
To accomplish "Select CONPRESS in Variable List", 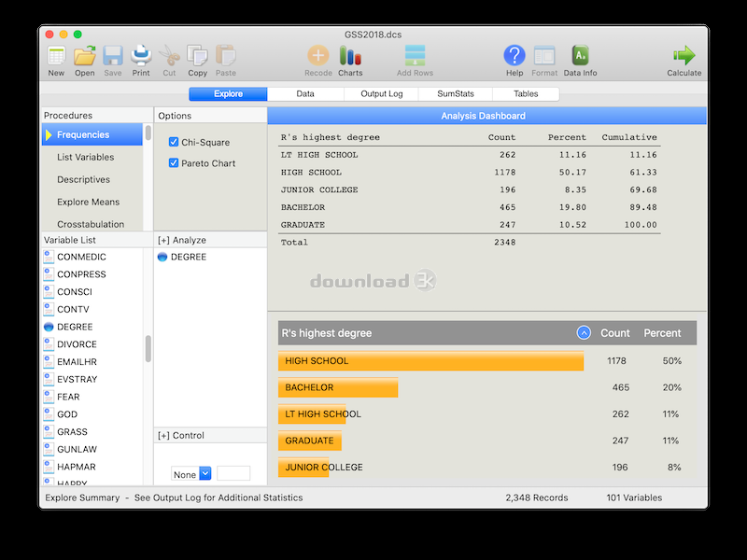I will click(81, 274).
